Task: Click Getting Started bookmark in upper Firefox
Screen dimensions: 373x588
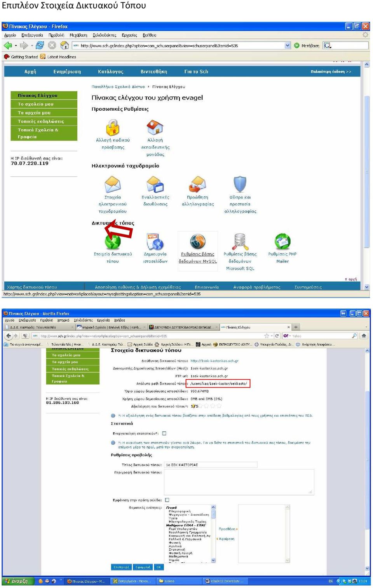Action: tap(21, 57)
